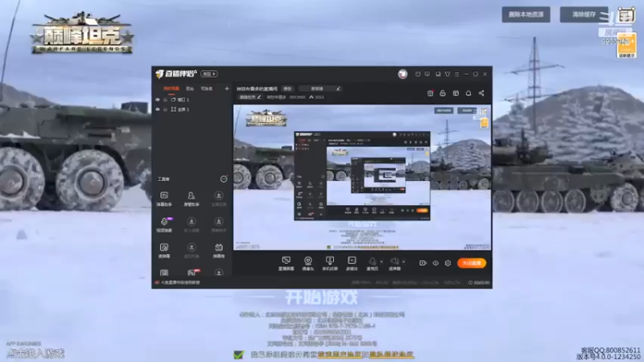Click the orange 关闭直播 button

472,263
